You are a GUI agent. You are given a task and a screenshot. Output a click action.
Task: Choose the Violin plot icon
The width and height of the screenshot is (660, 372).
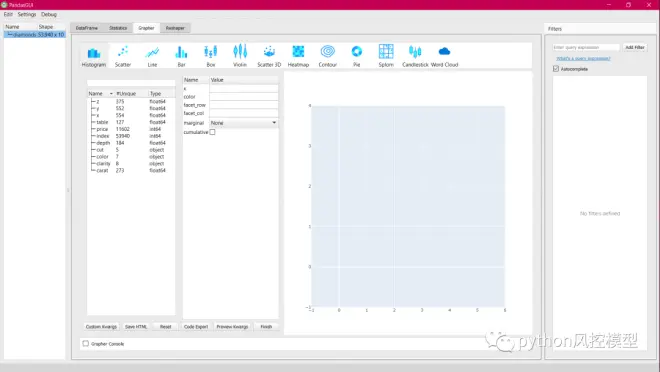click(x=240, y=56)
